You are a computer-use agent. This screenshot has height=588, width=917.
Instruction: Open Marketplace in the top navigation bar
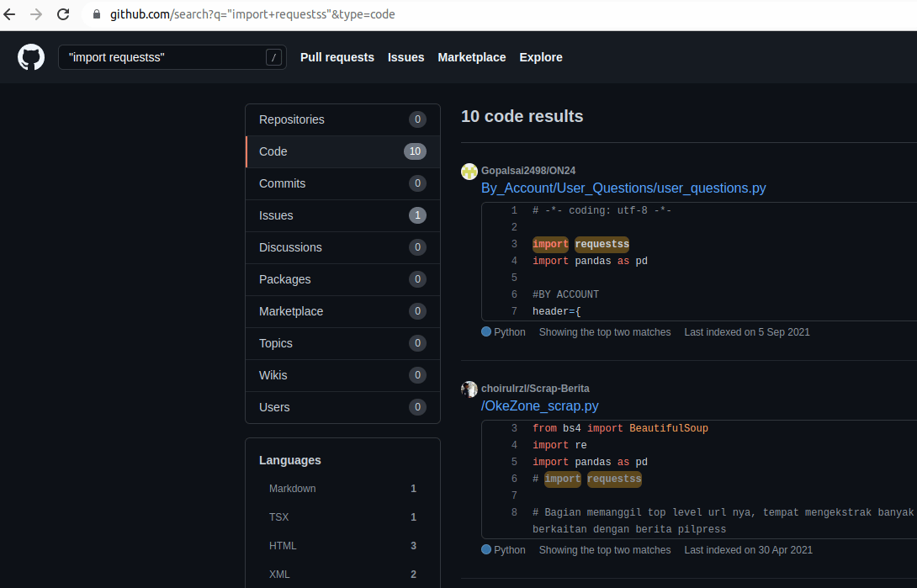(471, 57)
